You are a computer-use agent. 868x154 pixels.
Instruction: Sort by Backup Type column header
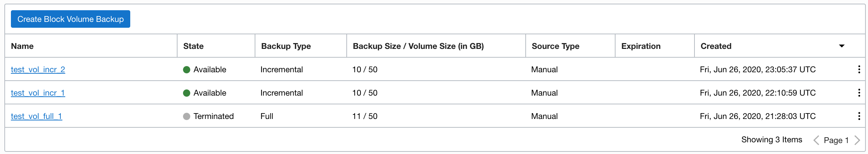[x=286, y=46]
